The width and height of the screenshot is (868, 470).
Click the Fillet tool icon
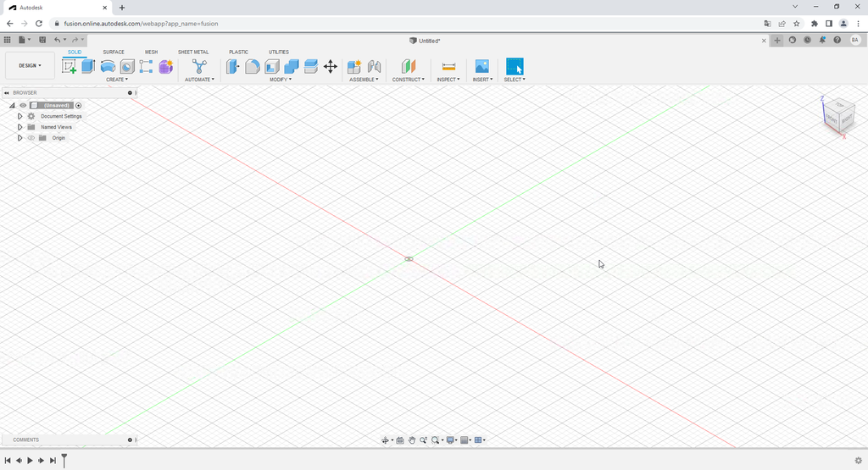click(x=253, y=66)
